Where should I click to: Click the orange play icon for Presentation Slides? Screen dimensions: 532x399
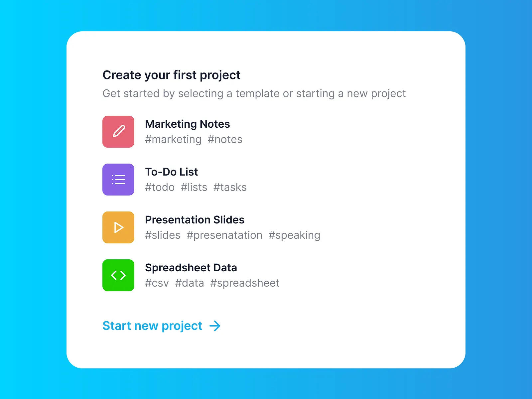click(x=118, y=227)
